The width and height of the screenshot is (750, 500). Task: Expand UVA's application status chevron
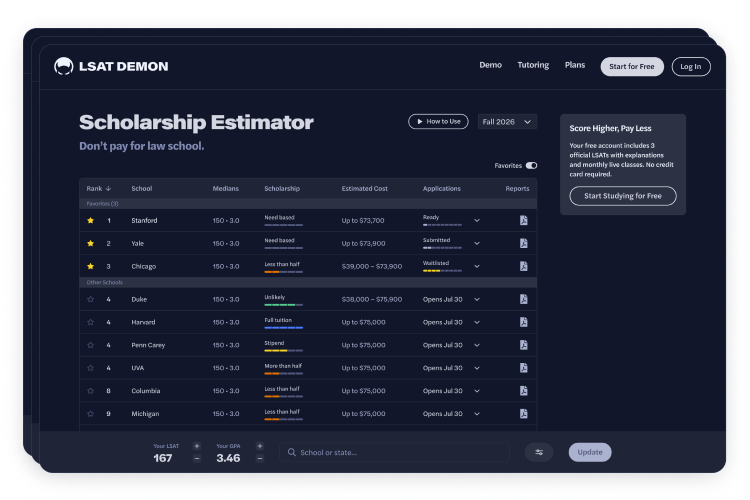(x=477, y=368)
